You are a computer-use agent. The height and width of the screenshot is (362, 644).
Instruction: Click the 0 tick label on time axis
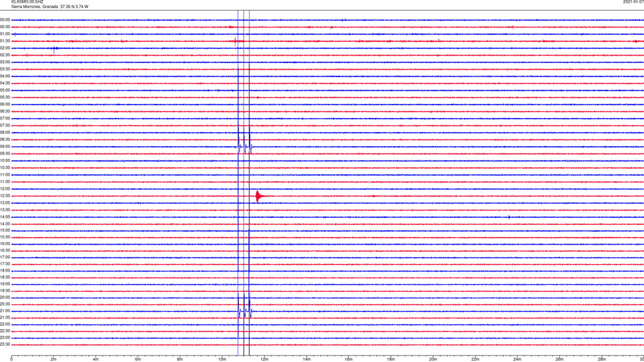pos(11,359)
